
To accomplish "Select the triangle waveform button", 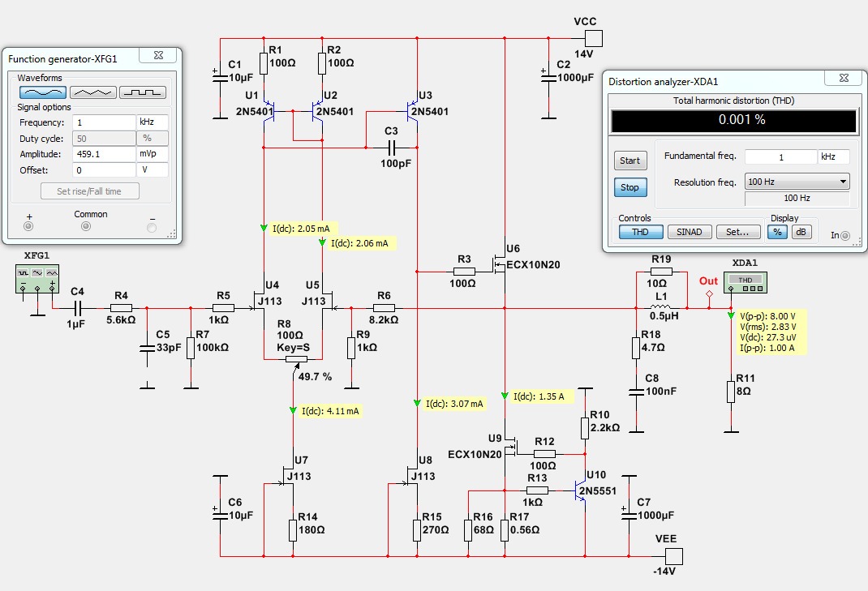I will pyautogui.click(x=93, y=92).
